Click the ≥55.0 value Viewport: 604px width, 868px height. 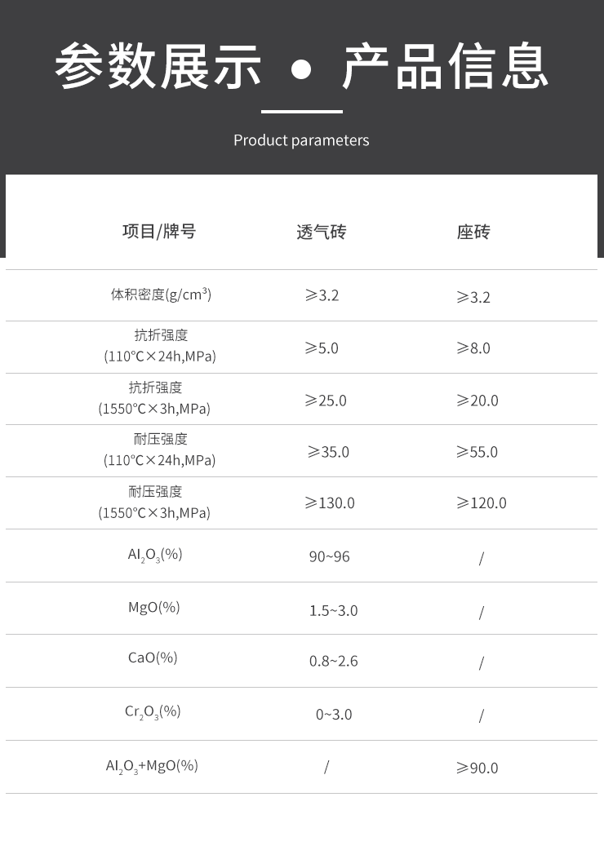click(477, 452)
